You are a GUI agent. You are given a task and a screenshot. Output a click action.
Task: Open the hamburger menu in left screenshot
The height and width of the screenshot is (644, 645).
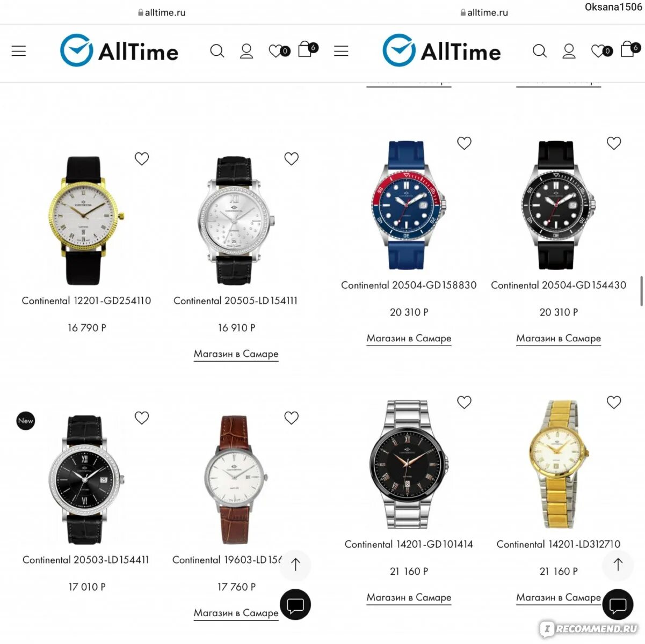click(x=19, y=51)
